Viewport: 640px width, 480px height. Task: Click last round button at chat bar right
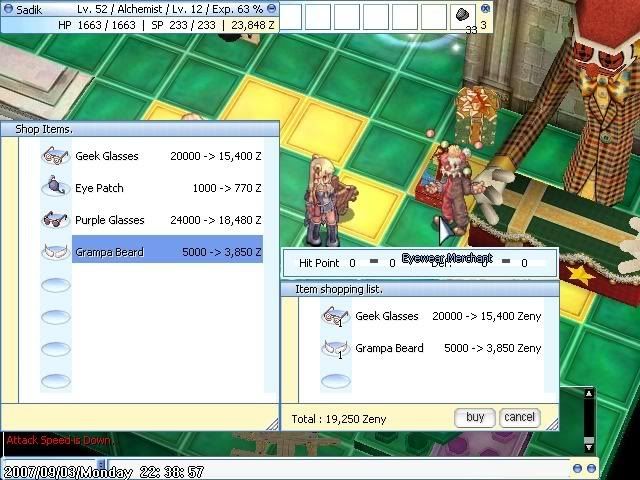click(591, 468)
